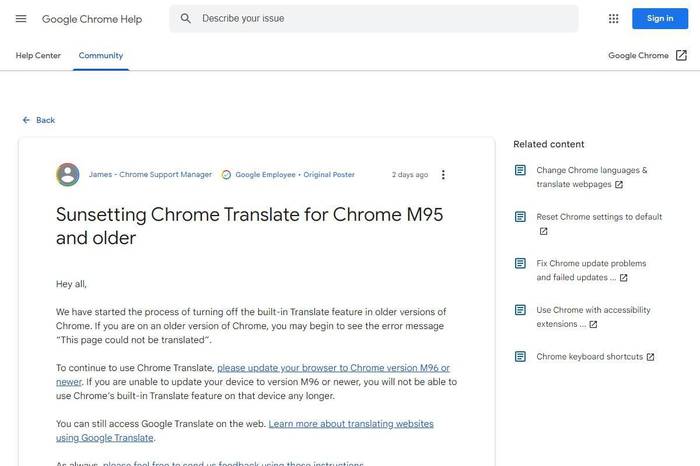Image resolution: width=700 pixels, height=466 pixels.
Task: Switch to the Help Center tab
Action: [38, 55]
